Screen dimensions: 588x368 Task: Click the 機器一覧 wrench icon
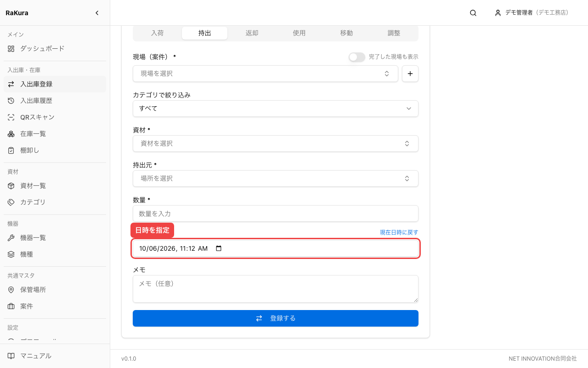tap(11, 238)
